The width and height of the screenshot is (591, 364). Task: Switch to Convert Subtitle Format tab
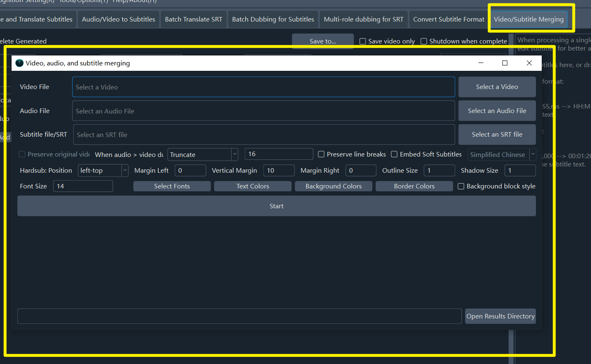tap(448, 19)
